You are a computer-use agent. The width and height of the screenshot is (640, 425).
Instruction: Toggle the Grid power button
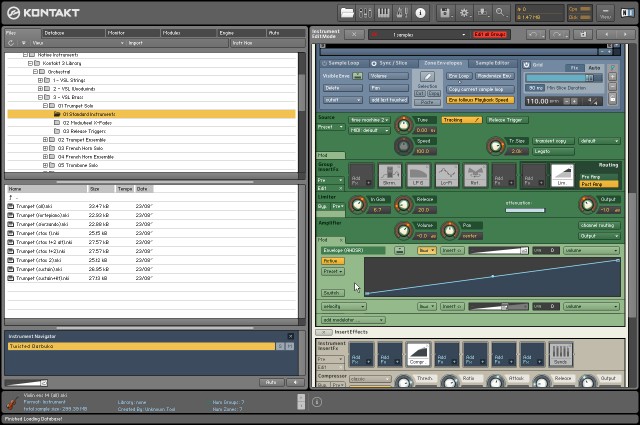click(527, 65)
